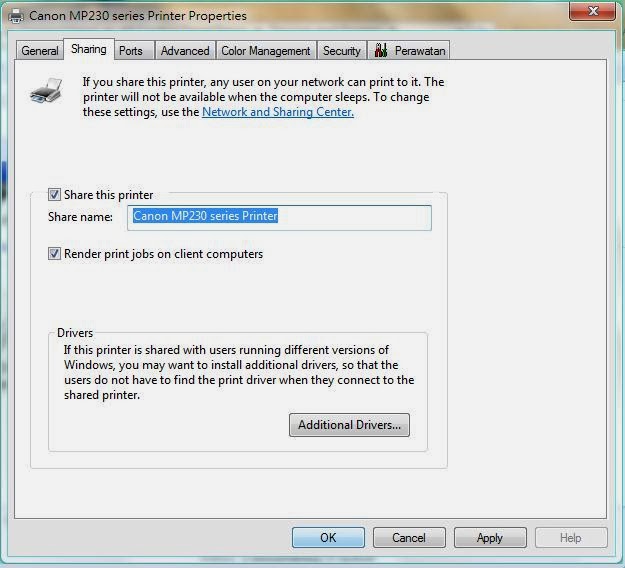Open the Advanced tab
The width and height of the screenshot is (625, 568).
(185, 51)
